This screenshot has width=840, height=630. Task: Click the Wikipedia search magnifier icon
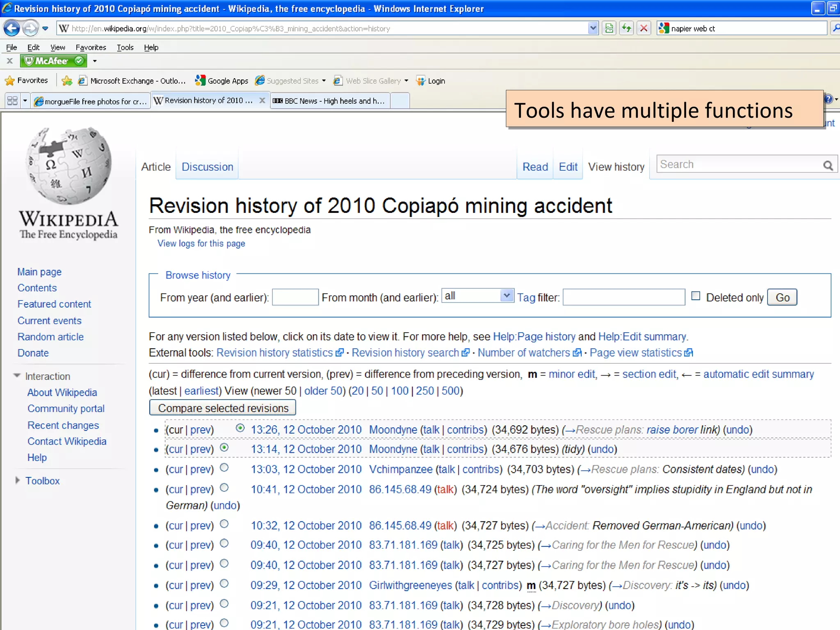coord(828,165)
